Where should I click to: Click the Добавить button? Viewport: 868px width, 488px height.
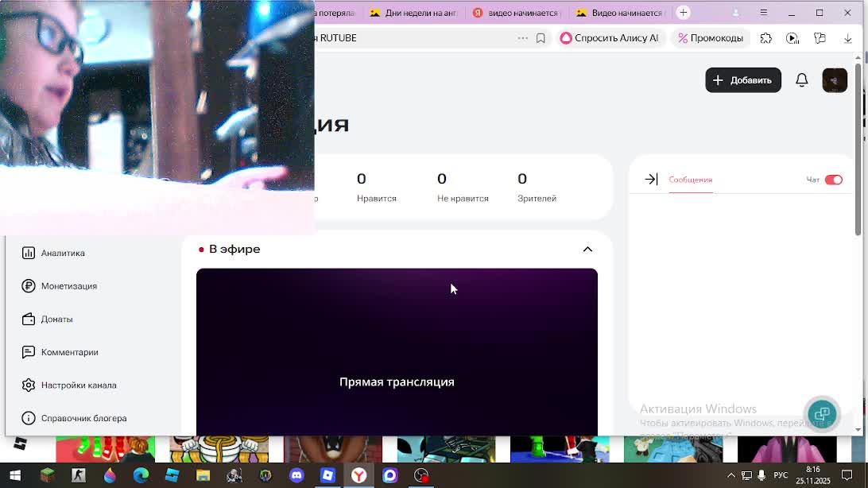coord(743,80)
